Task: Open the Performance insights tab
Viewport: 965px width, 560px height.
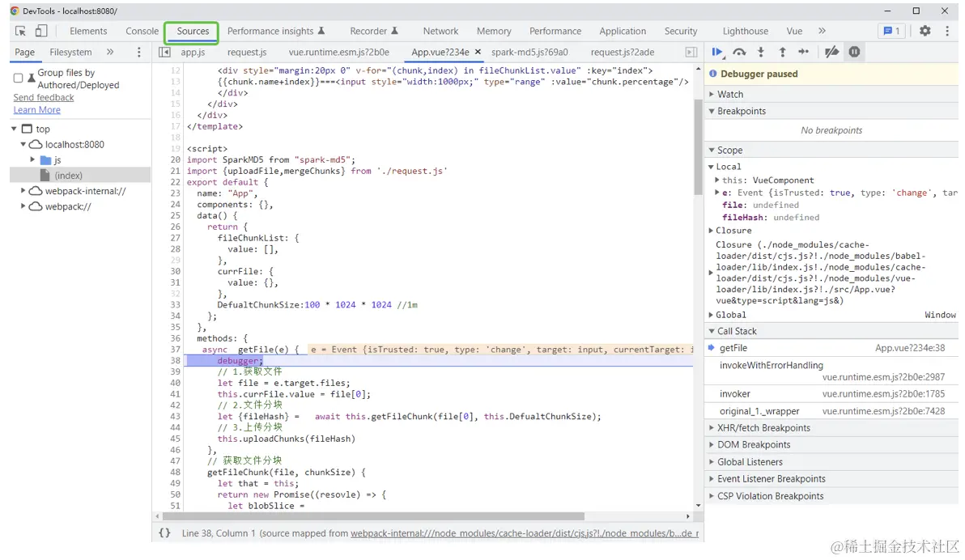Action: tap(276, 31)
